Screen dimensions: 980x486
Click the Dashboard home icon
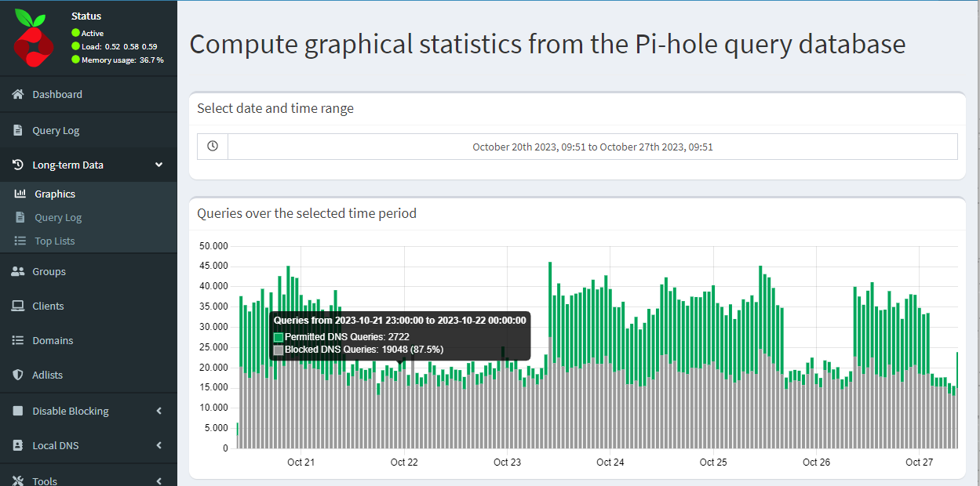[x=17, y=94]
